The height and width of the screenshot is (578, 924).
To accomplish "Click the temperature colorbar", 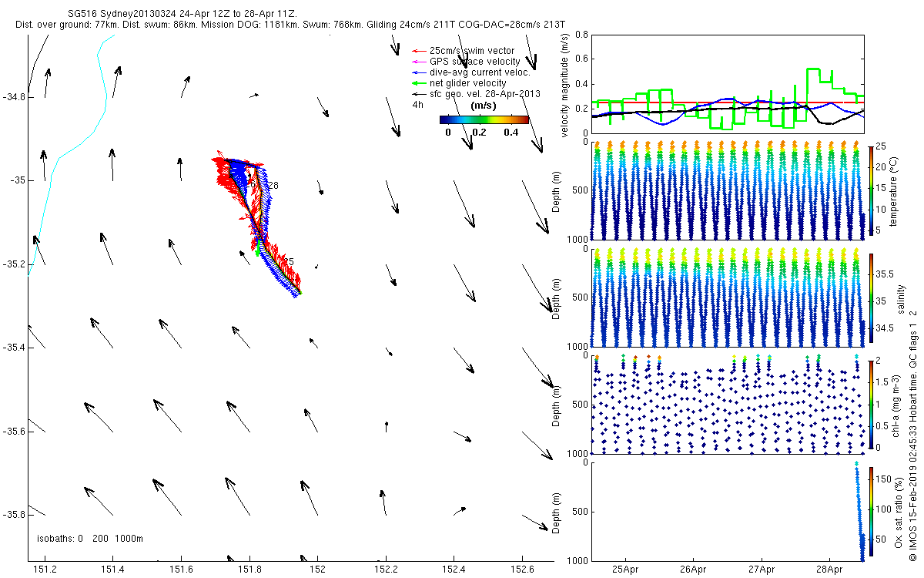I will 871,193.
